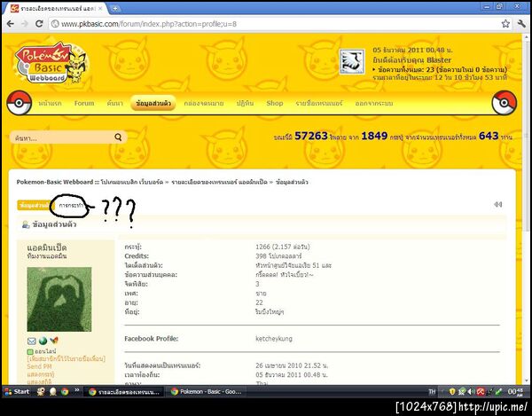Click the green pen tray icon
This screenshot has width=532, height=416.
(x=498, y=392)
